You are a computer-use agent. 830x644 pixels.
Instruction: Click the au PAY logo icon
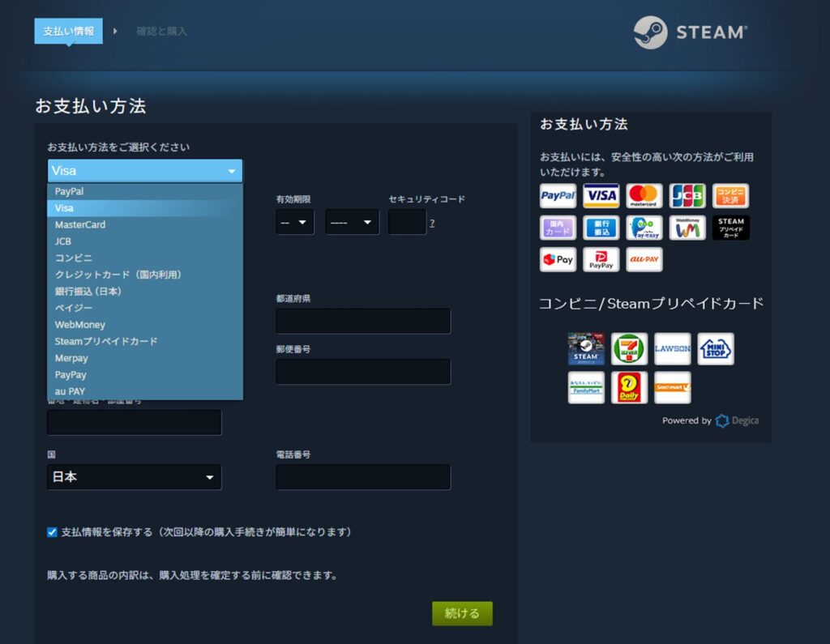tap(644, 259)
